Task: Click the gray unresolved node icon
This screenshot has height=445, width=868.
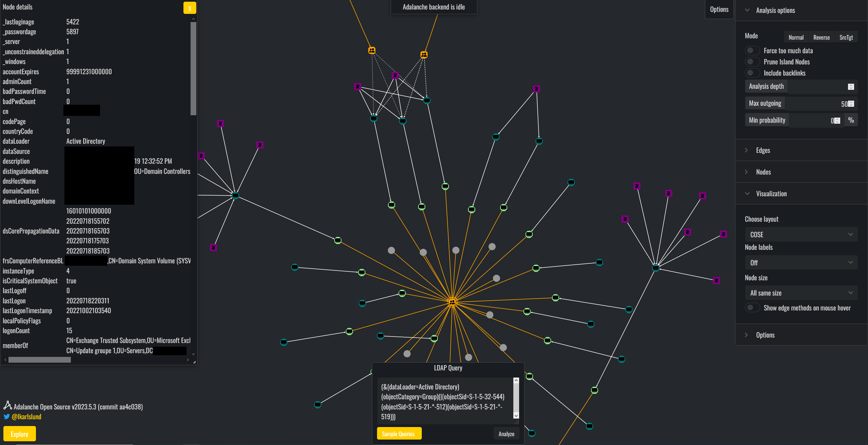Action: [392, 250]
